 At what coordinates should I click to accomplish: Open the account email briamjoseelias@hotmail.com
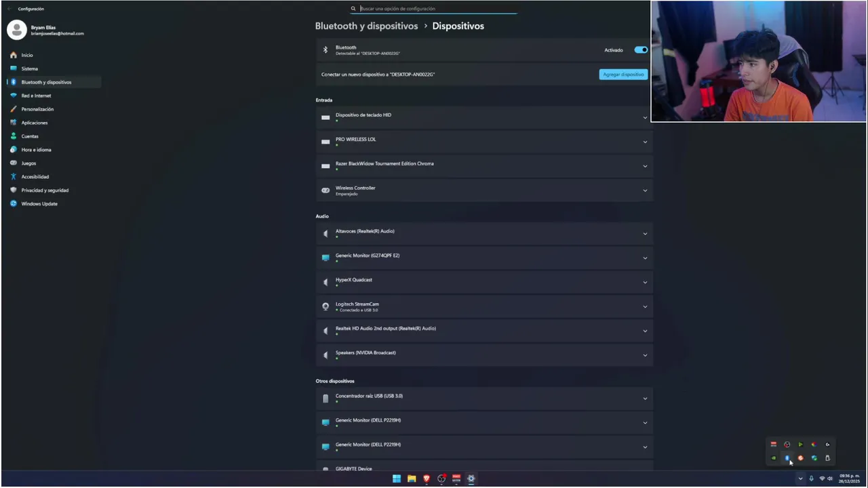tap(58, 33)
